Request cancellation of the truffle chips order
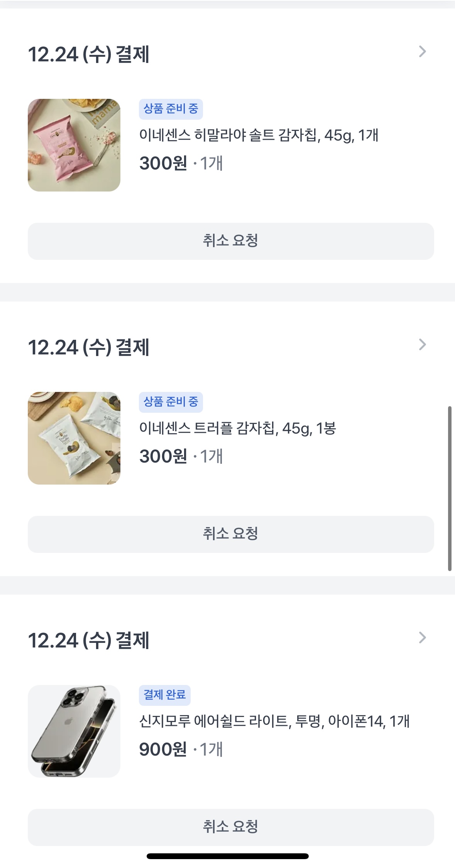This screenshot has width=455, height=868. [x=231, y=534]
